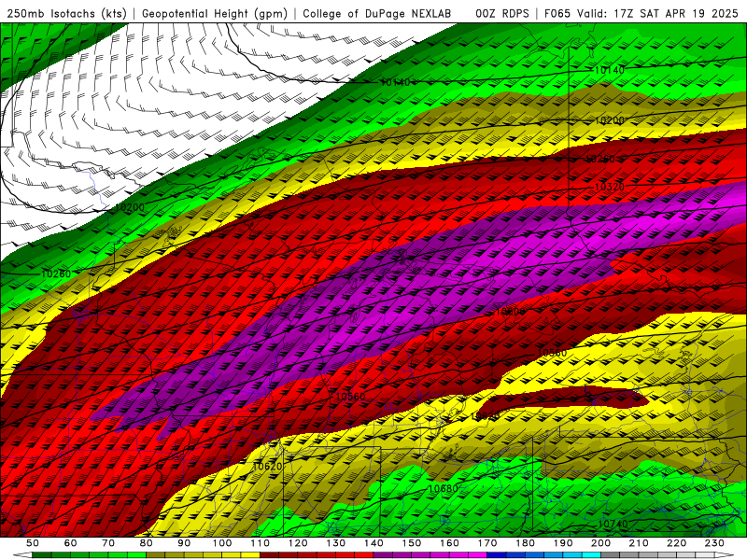Click the 140 value on the color scale
Image resolution: width=747 pixels, height=560 pixels.
[373, 543]
